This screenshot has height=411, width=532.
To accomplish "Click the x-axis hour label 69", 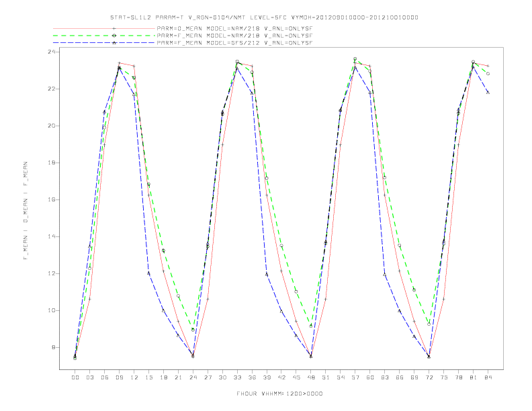I will [x=414, y=377].
